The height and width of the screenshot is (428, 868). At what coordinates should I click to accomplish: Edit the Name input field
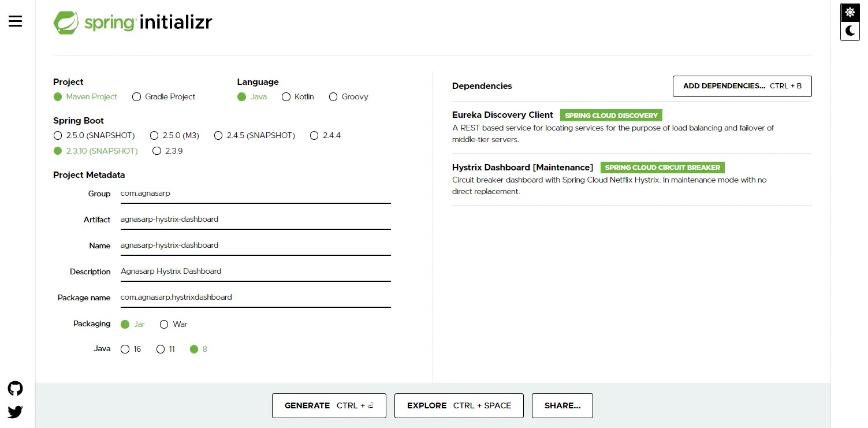pyautogui.click(x=255, y=245)
